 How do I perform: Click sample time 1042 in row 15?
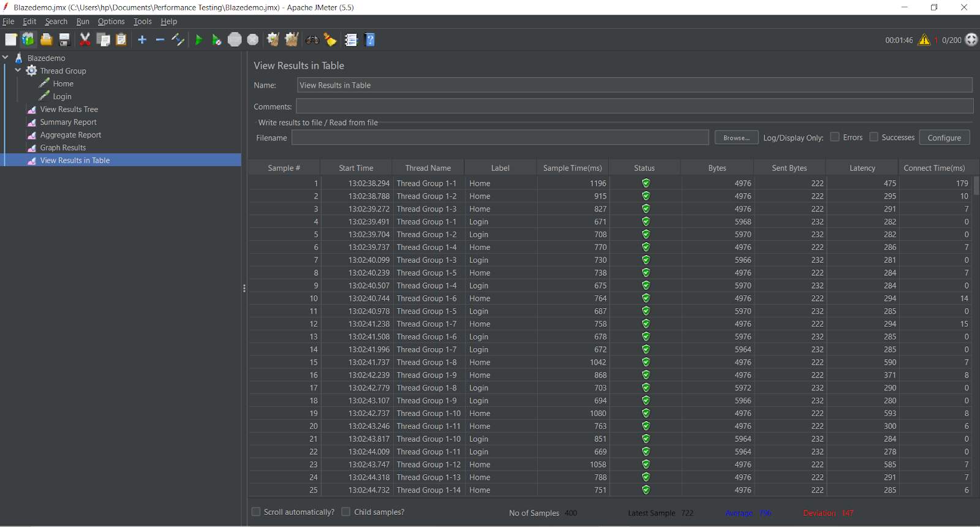tap(598, 362)
